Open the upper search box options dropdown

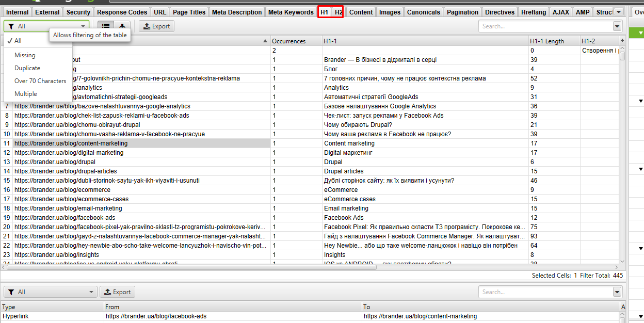click(617, 26)
